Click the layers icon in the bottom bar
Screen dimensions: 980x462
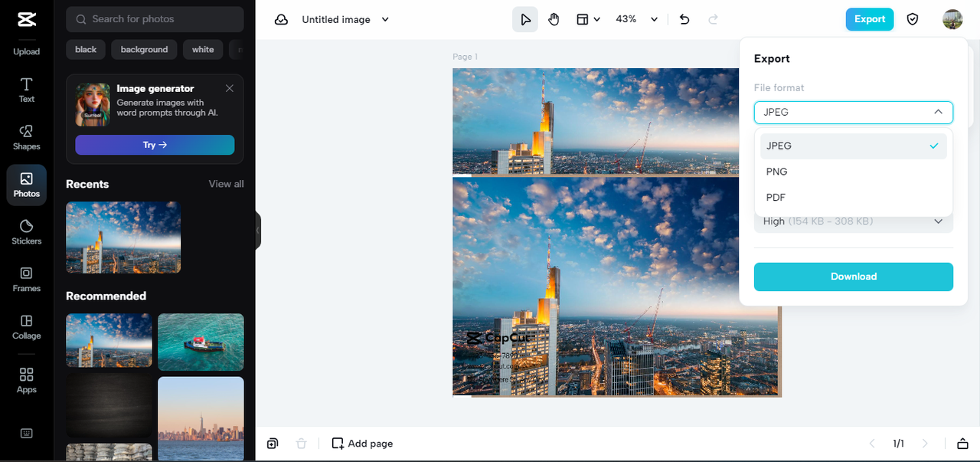[x=962, y=444]
